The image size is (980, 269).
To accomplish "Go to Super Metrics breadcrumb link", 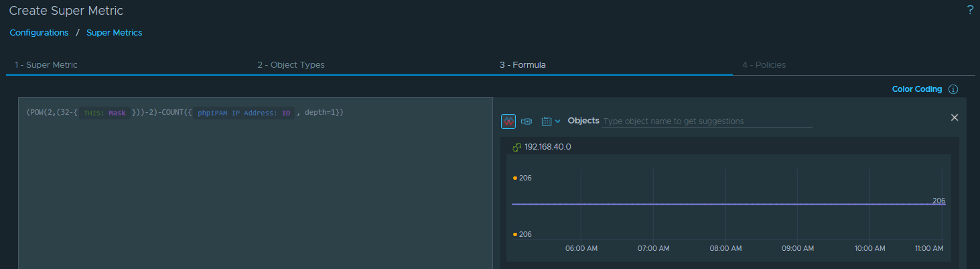I will 114,32.
